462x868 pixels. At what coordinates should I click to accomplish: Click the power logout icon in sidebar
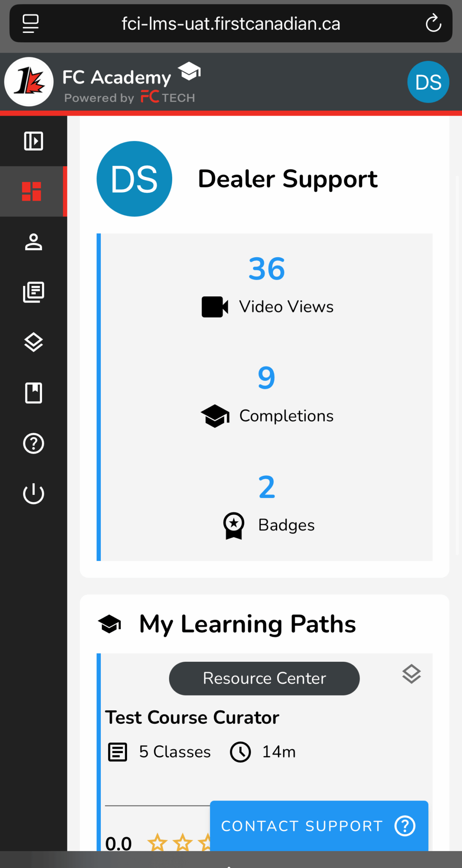pyautogui.click(x=33, y=494)
